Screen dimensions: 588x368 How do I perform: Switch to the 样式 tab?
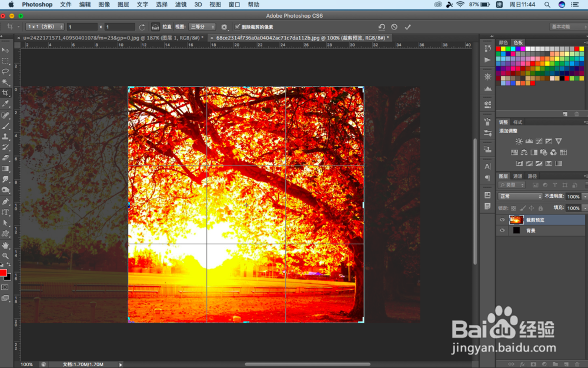pyautogui.click(x=517, y=122)
